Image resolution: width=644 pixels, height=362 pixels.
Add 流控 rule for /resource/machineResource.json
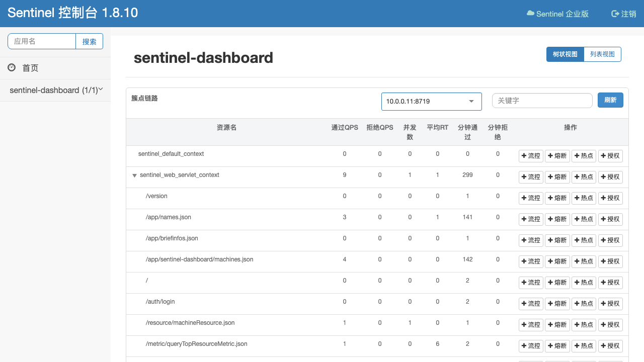point(531,325)
